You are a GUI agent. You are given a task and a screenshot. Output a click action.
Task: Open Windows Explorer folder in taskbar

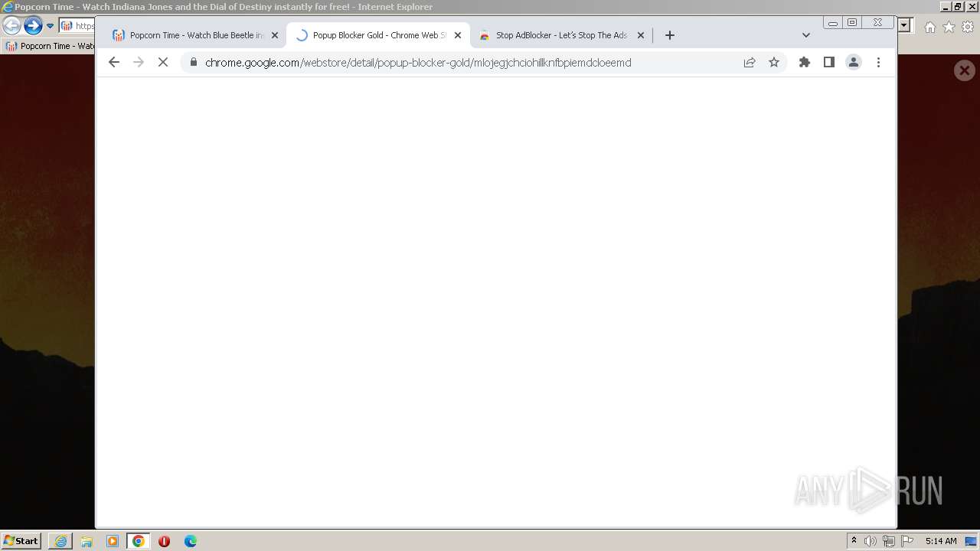[87, 541]
